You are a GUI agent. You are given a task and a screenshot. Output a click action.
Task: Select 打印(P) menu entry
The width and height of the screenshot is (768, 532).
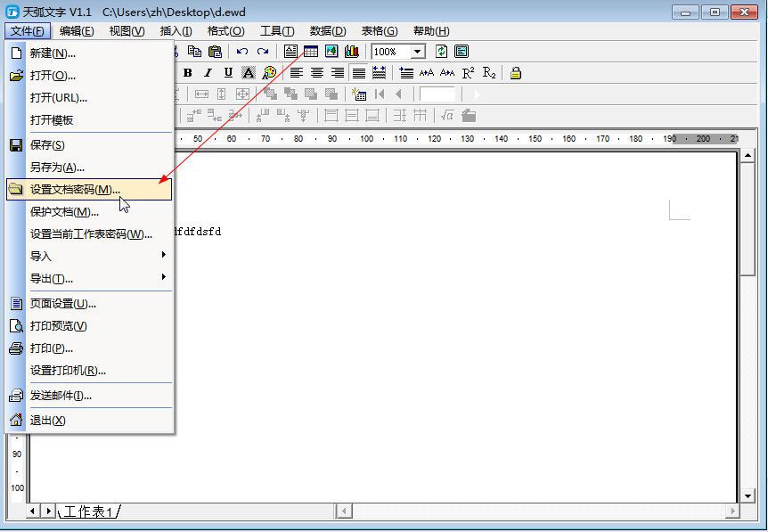(x=89, y=348)
